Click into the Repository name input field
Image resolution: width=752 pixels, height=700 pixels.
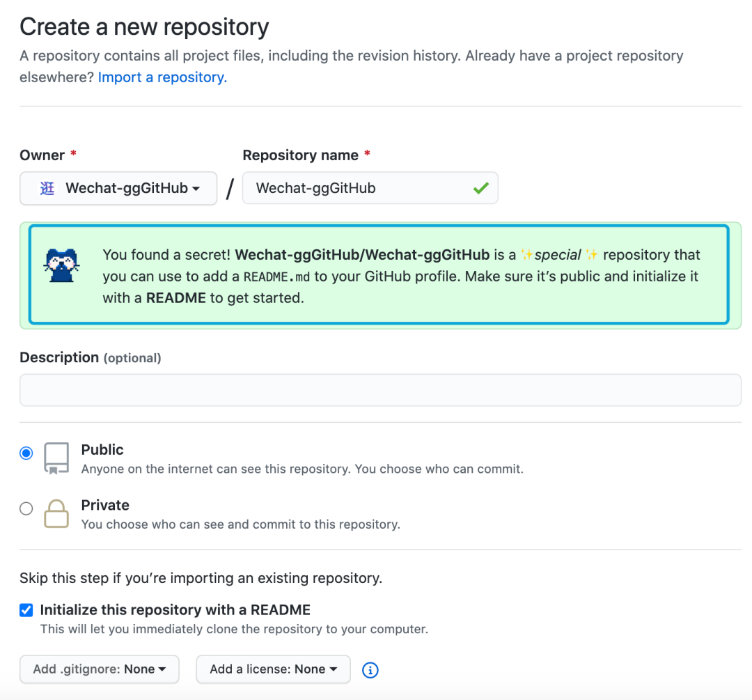[370, 188]
